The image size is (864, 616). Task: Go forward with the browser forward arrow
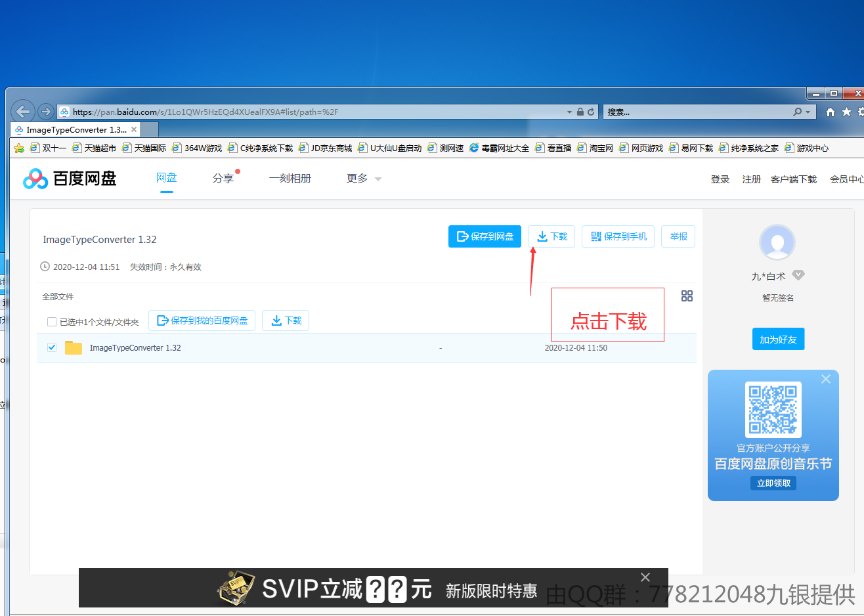click(45, 112)
